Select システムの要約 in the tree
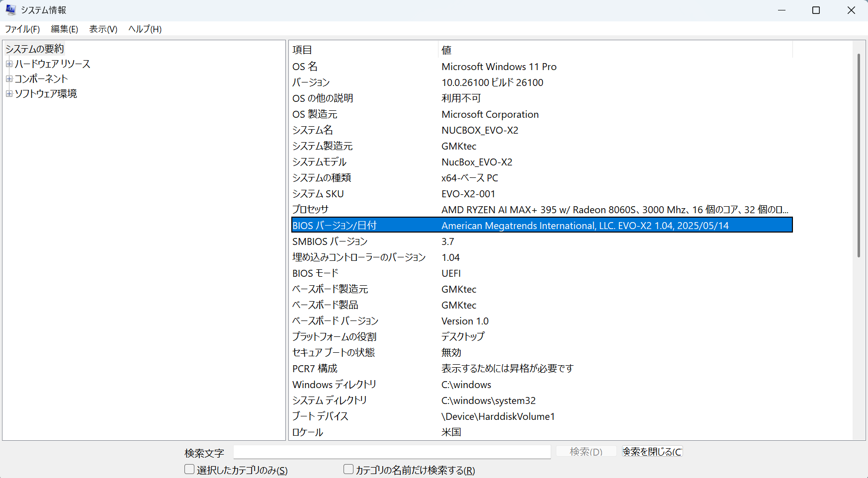Screen dimensions: 868x478 click(34, 49)
